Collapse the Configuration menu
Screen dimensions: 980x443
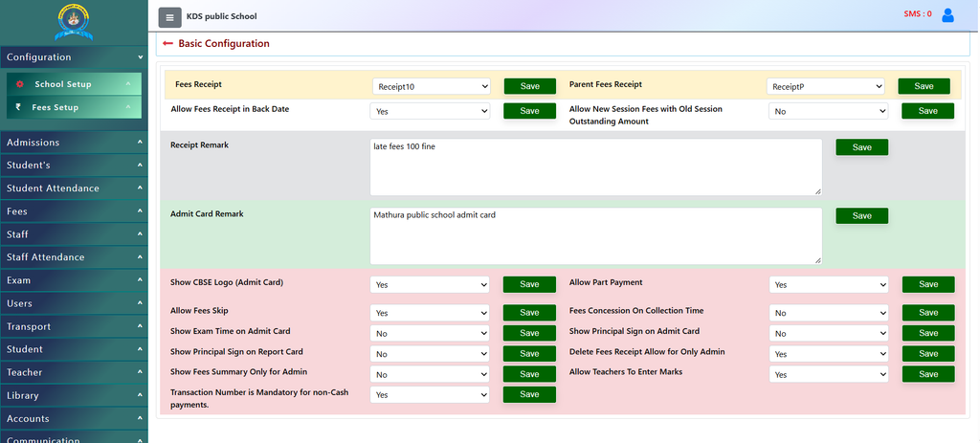pyautogui.click(x=74, y=56)
